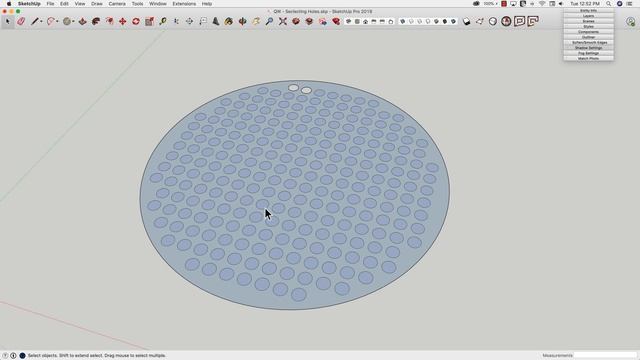Expand the Components tray panel
Image resolution: width=640 pixels, height=360 pixels.
[x=589, y=32]
